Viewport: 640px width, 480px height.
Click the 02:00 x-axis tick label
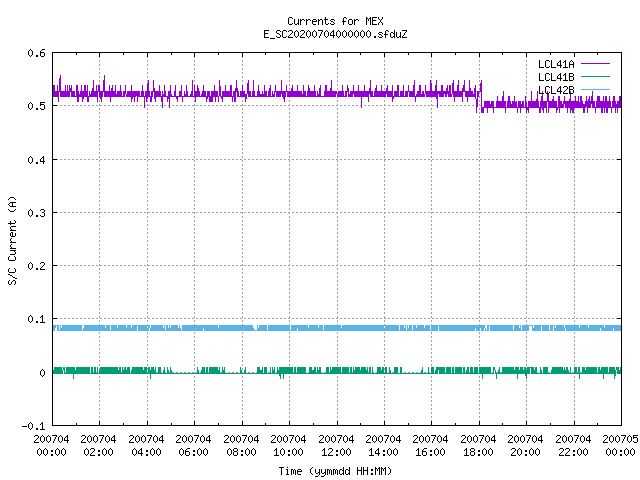tap(98, 452)
